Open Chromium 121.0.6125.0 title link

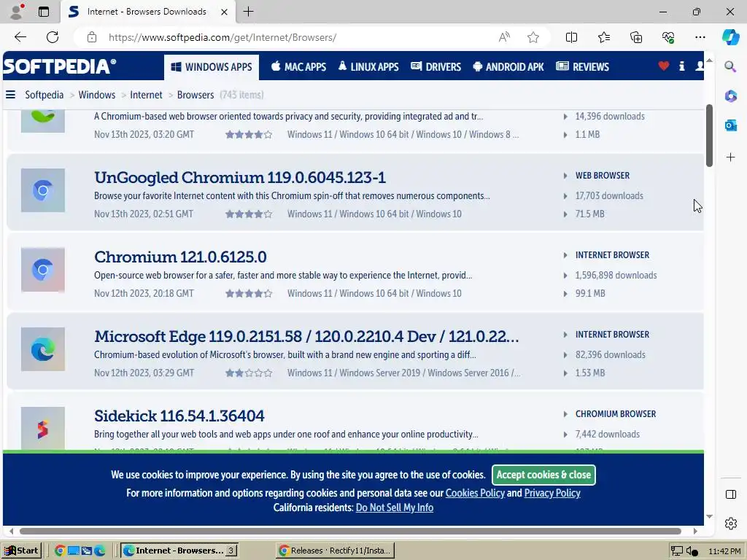click(180, 257)
